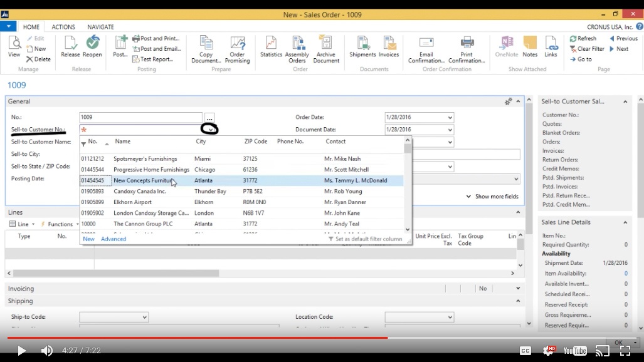Open the Functions dropdown in Lines
This screenshot has height=362, width=644.
pyautogui.click(x=65, y=224)
